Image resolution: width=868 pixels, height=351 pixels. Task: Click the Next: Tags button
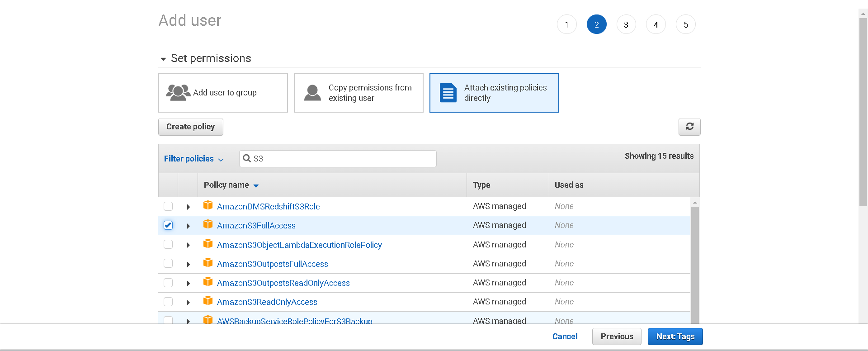(x=675, y=337)
